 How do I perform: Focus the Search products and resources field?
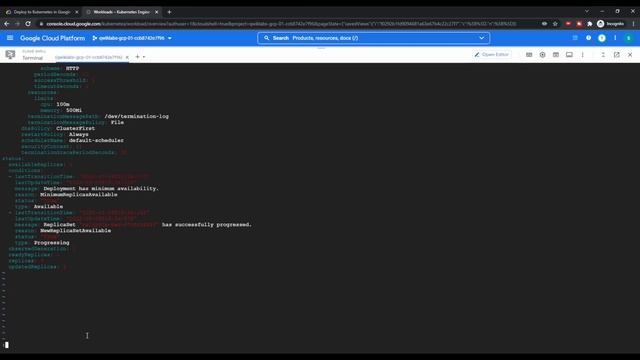pos(373,38)
